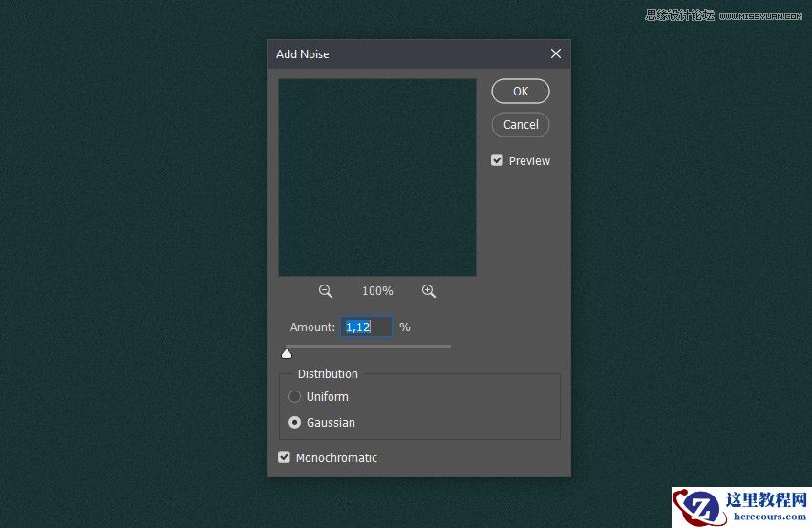Close the Add Noise dialog
812x528 pixels.
pyautogui.click(x=556, y=53)
